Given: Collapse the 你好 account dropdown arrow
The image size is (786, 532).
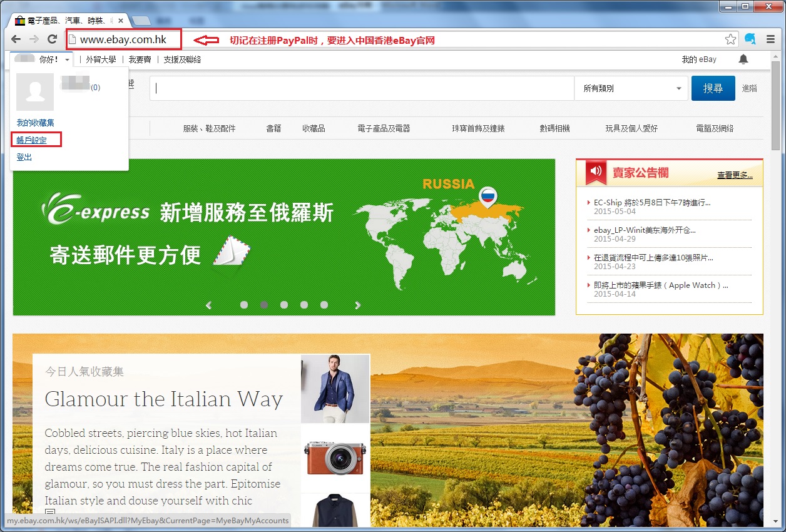Looking at the screenshot, I should pos(67,60).
